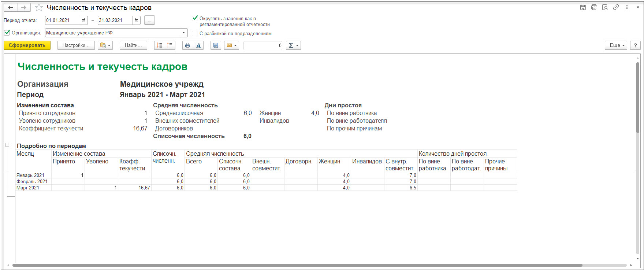Click the По прочим причинам label

354,129
